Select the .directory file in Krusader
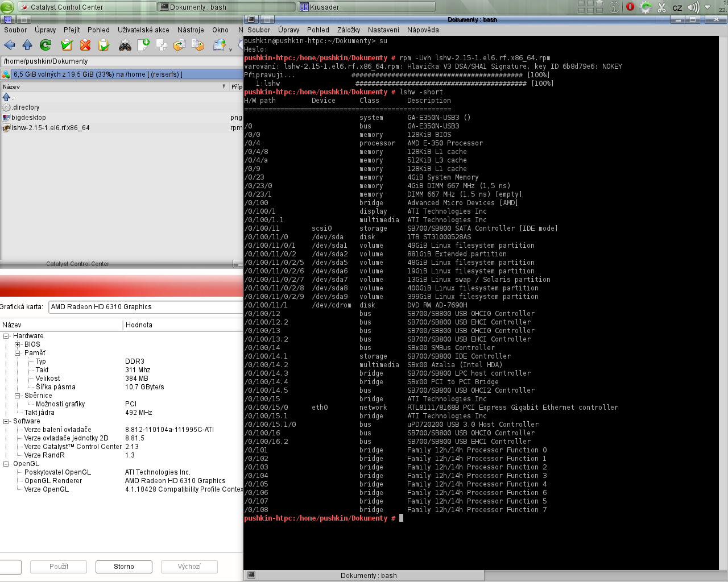728x582 pixels. 122,107
